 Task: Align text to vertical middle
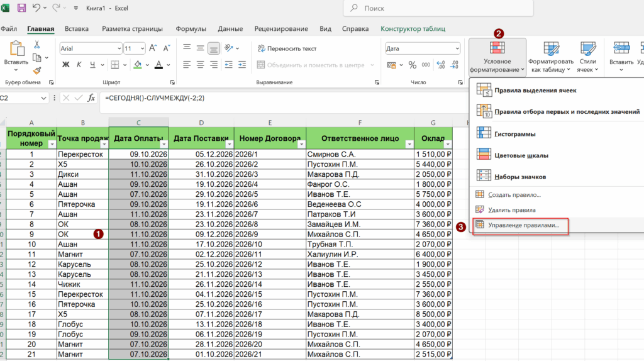tap(201, 48)
